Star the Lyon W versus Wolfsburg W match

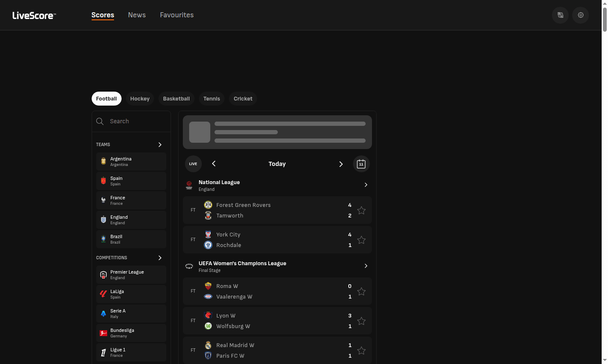(x=361, y=321)
